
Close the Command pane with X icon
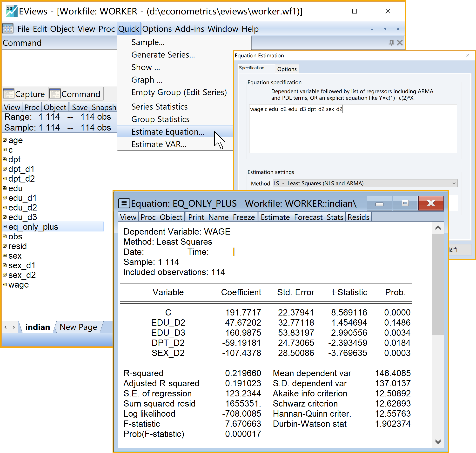click(400, 43)
